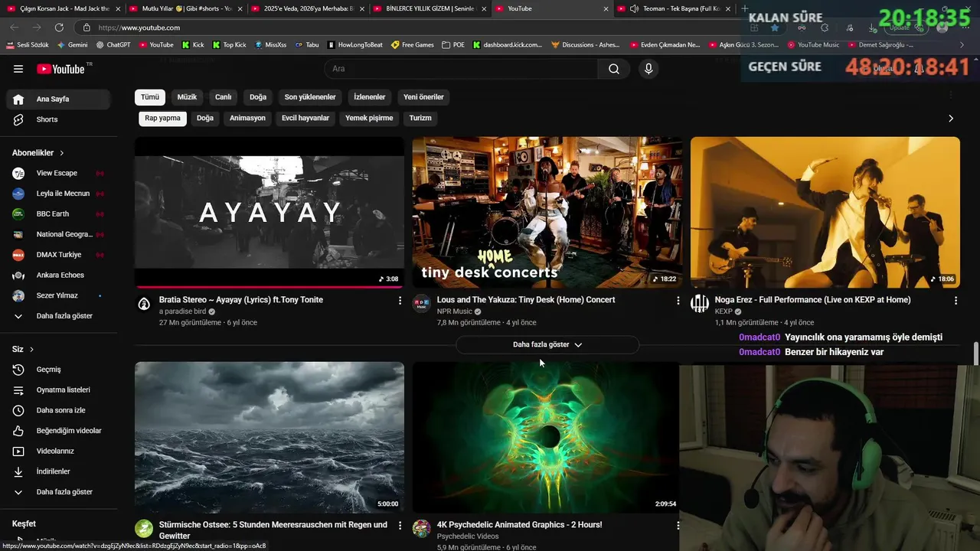Image resolution: width=980 pixels, height=551 pixels.
Task: Open Ankara Echoes channel subscription
Action: pyautogui.click(x=59, y=275)
